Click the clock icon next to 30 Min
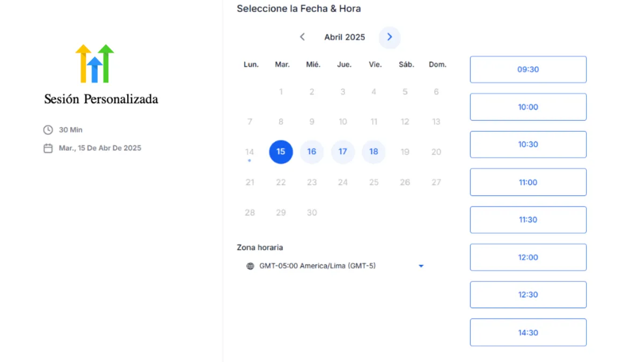This screenshot has height=362, width=644. (48, 130)
